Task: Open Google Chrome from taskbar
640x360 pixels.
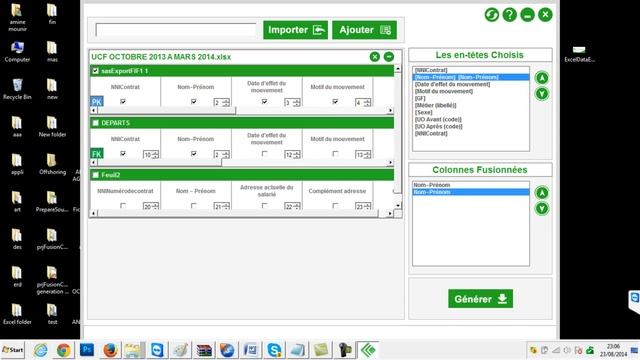Action: coord(63,350)
